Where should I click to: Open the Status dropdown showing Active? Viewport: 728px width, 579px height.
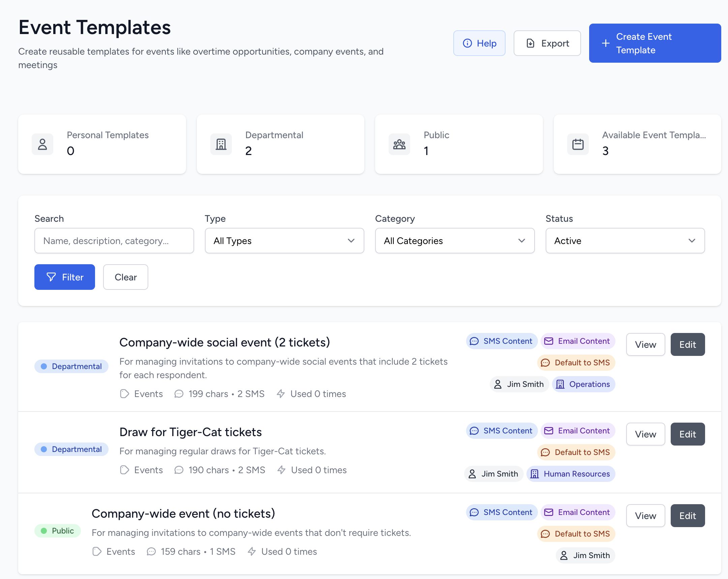click(625, 241)
